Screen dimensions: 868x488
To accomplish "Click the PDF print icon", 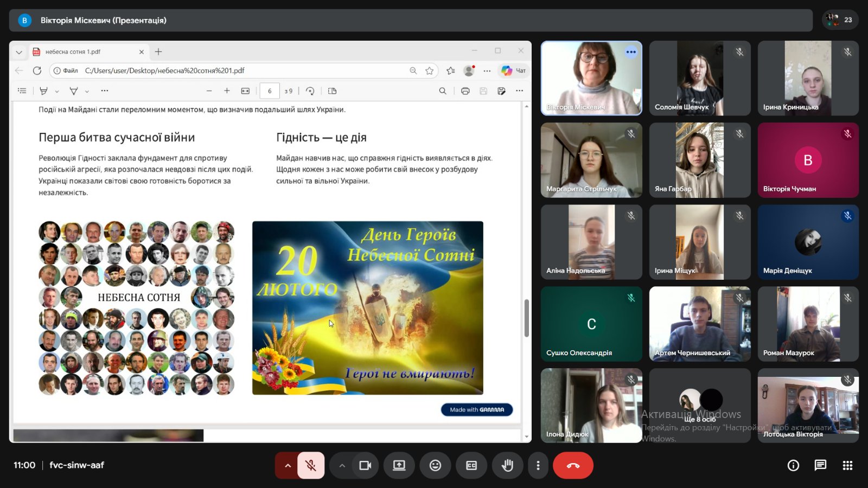I will (465, 91).
